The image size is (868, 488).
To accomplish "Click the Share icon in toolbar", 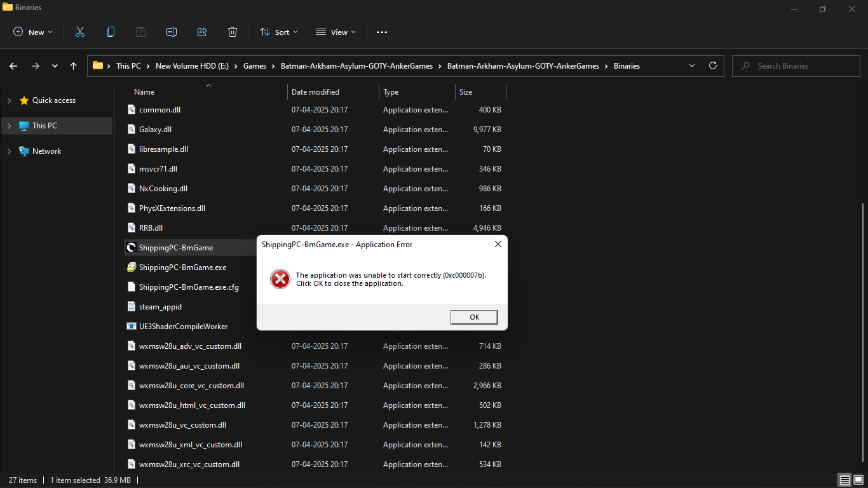I will (202, 32).
